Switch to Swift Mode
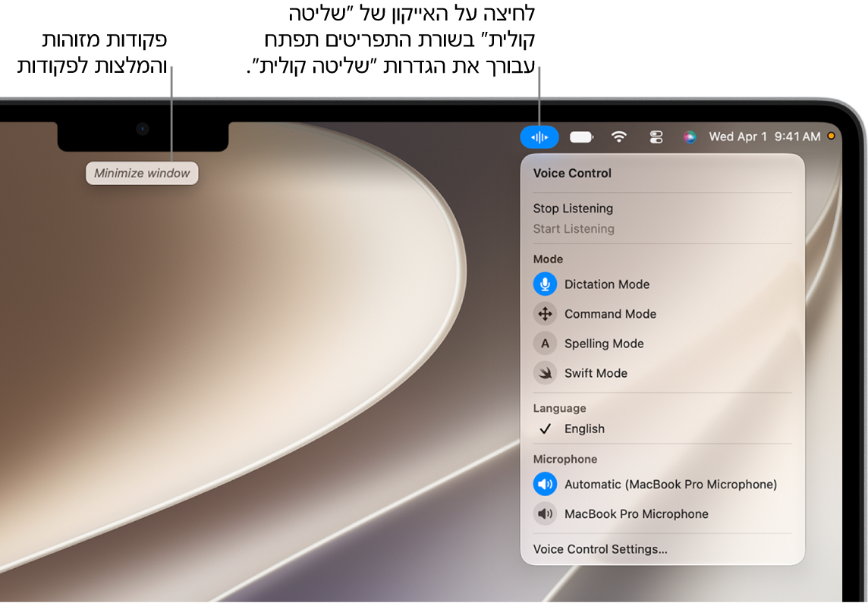This screenshot has height=603, width=868. [x=596, y=373]
